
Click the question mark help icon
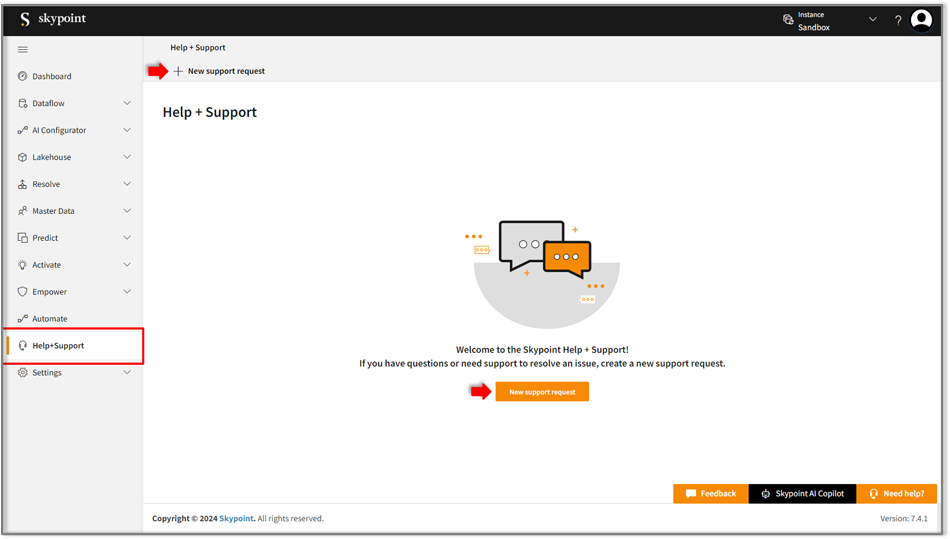click(898, 20)
